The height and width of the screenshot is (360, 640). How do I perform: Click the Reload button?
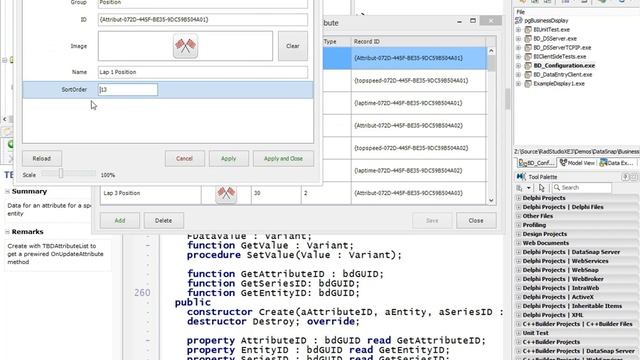tap(42, 158)
